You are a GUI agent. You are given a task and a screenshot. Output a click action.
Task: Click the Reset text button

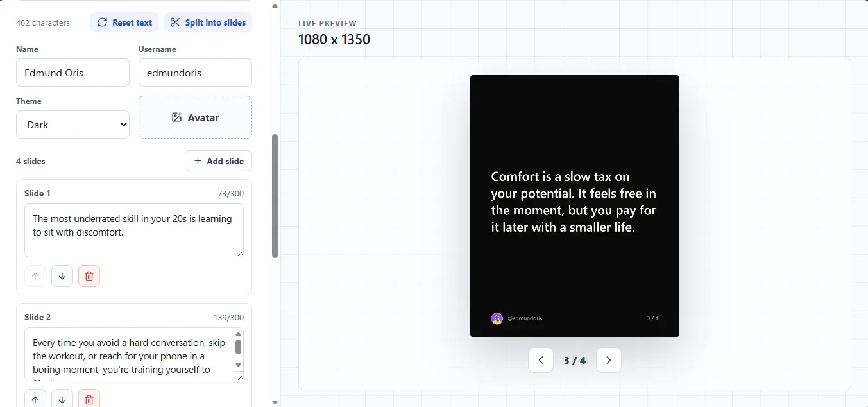(x=124, y=22)
